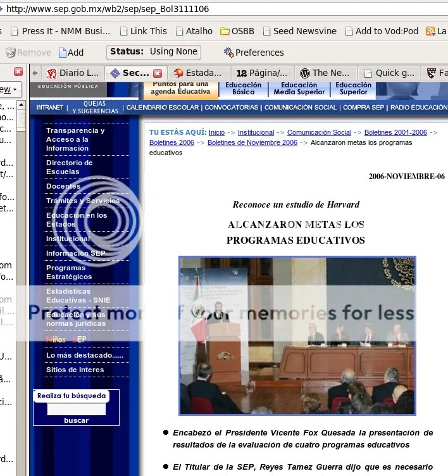The width and height of the screenshot is (448, 476).
Task: Click the sidebar scrollbar up arrow
Action: coord(21,105)
